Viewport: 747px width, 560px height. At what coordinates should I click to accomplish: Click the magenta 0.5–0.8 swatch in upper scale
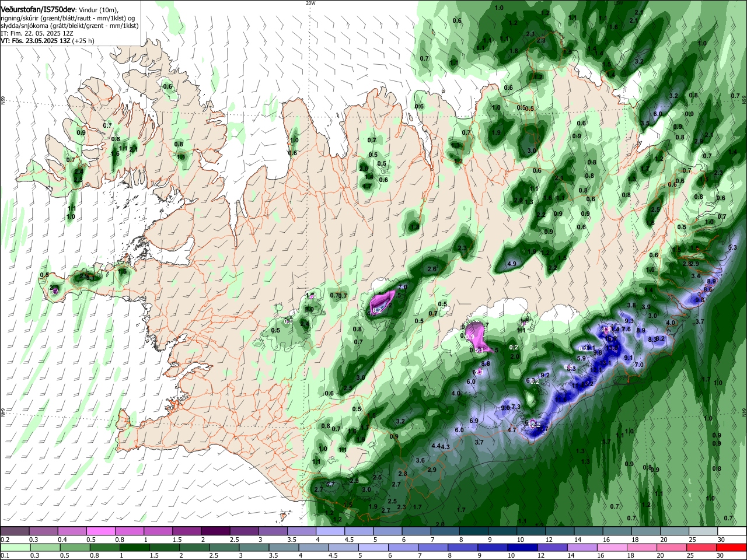tap(100, 531)
